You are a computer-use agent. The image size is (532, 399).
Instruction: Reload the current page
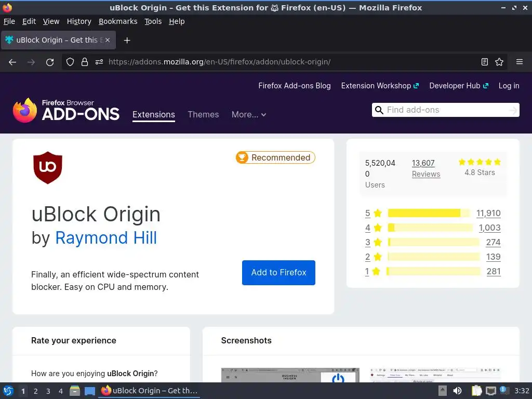pyautogui.click(x=50, y=62)
